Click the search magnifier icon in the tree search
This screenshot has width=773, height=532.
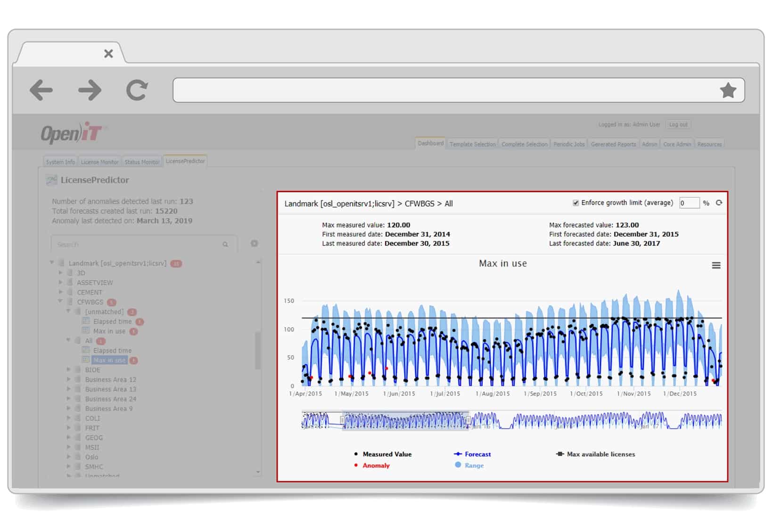pos(225,244)
